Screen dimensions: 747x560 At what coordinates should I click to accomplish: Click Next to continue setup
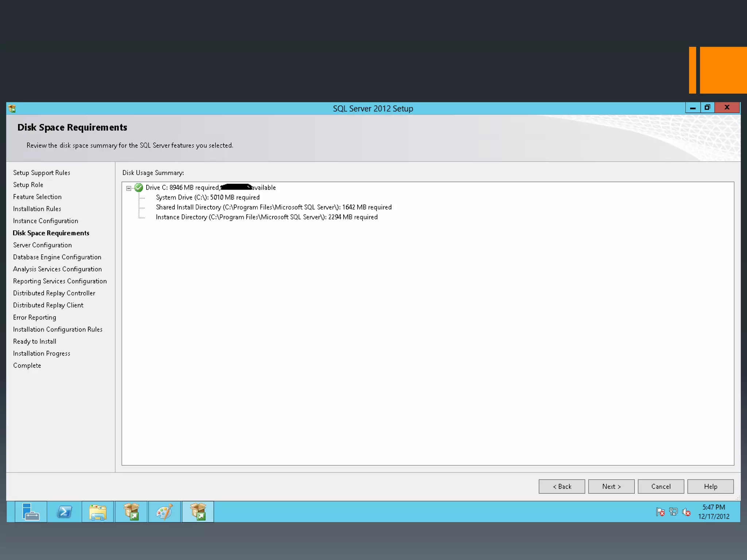[x=611, y=486]
